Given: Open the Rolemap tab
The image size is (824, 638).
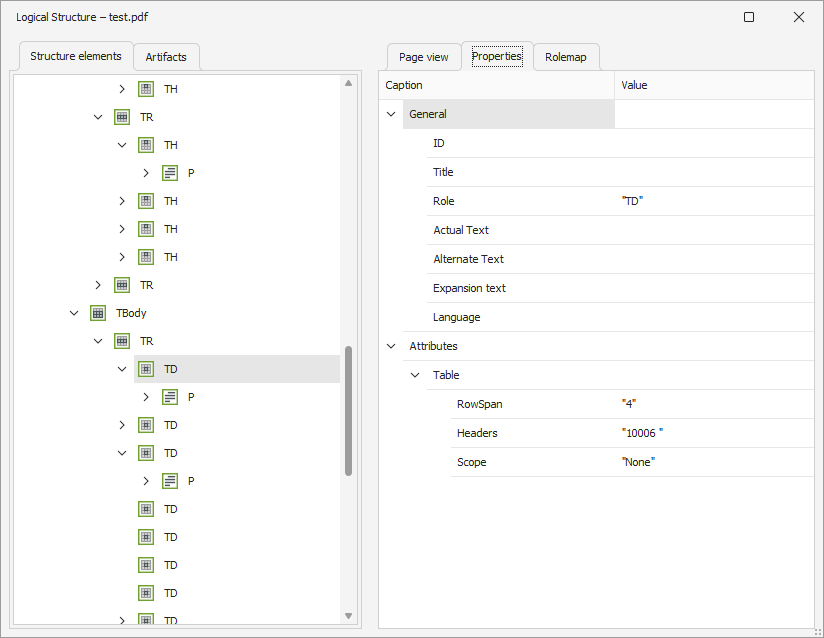Looking at the screenshot, I should pos(565,57).
